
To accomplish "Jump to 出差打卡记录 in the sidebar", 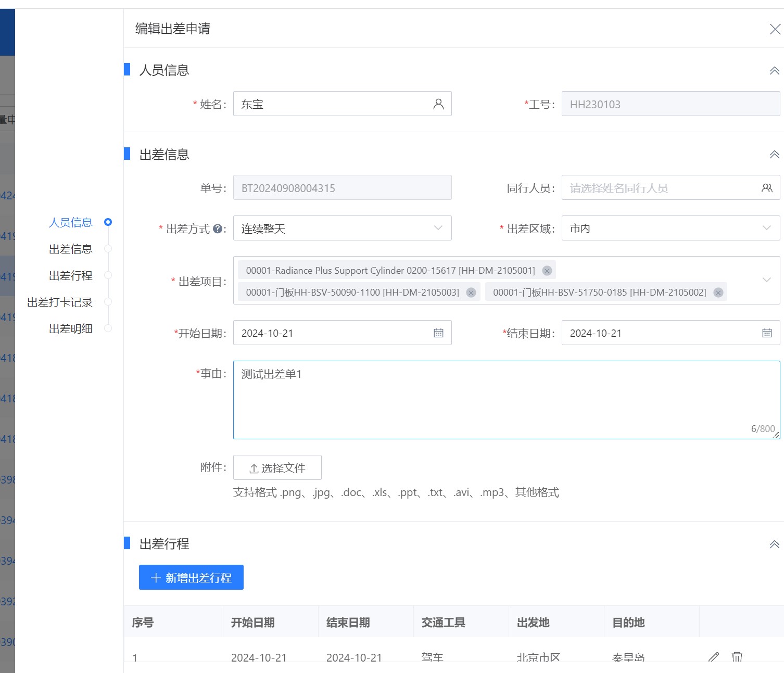I will (x=60, y=302).
